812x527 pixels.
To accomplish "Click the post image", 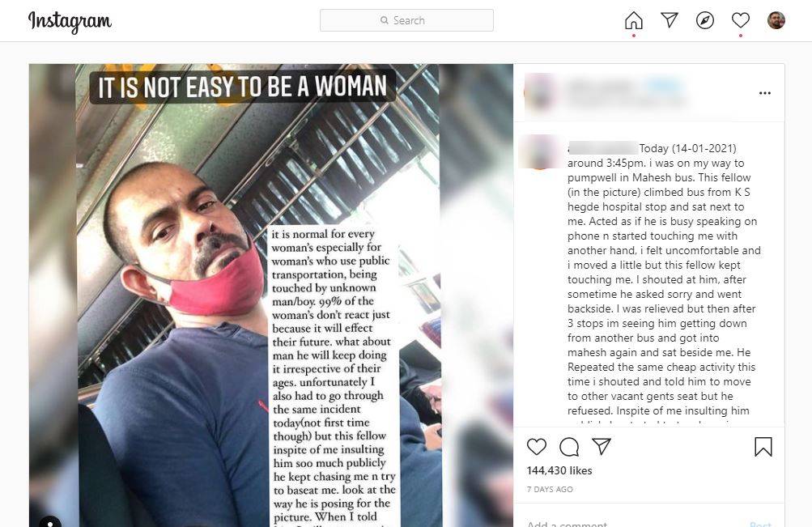I will tap(271, 295).
